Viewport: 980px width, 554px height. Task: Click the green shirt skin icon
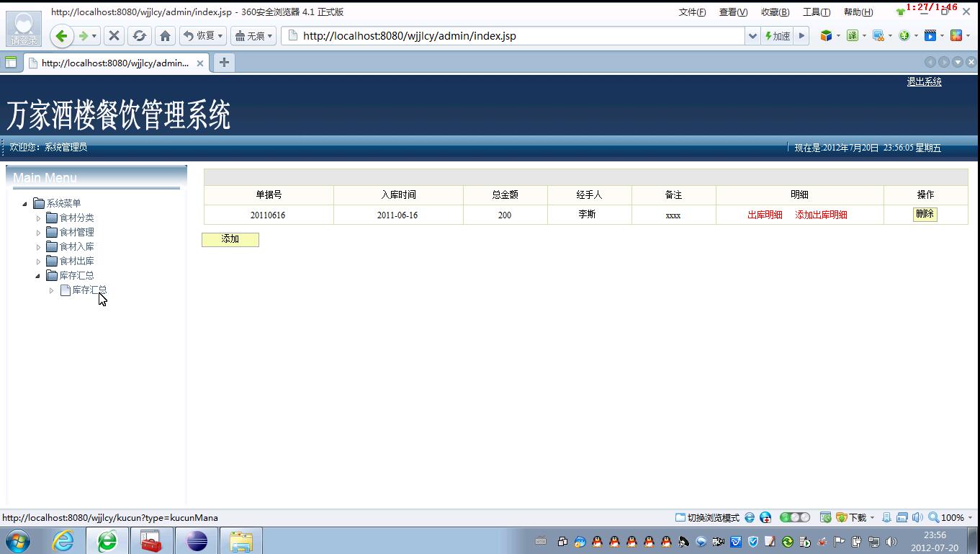900,12
